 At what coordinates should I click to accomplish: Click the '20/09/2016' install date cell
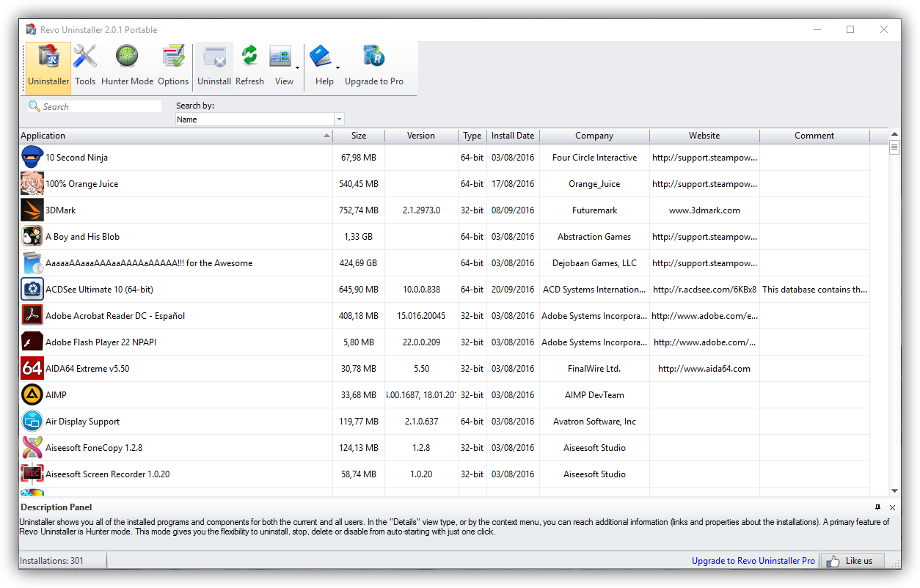tap(513, 290)
